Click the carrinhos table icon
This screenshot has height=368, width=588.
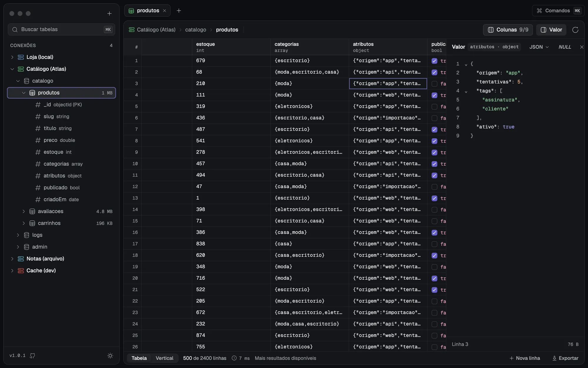32,223
